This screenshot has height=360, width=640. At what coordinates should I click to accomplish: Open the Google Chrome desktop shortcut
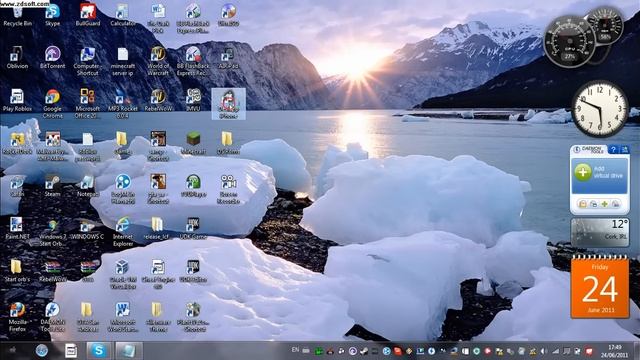coord(53,104)
